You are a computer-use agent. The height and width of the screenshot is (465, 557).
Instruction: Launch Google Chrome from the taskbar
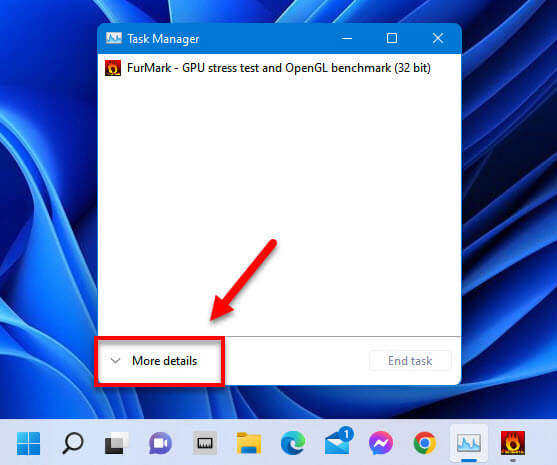click(x=425, y=443)
